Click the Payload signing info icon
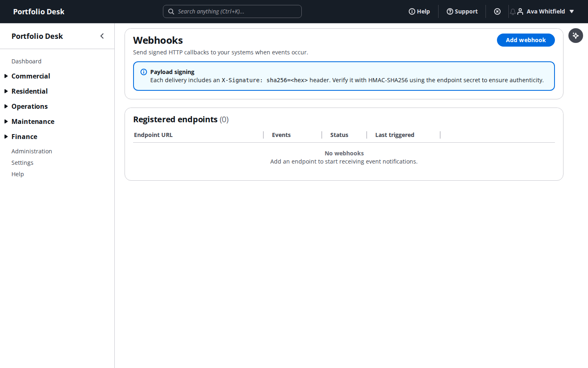588x368 pixels. coord(144,72)
